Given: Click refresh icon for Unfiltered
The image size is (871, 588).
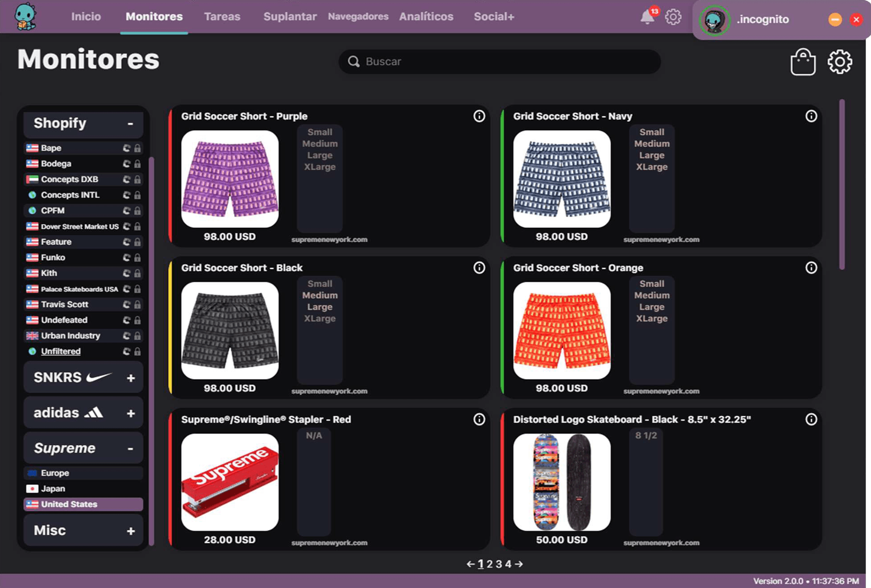Looking at the screenshot, I should tap(127, 352).
